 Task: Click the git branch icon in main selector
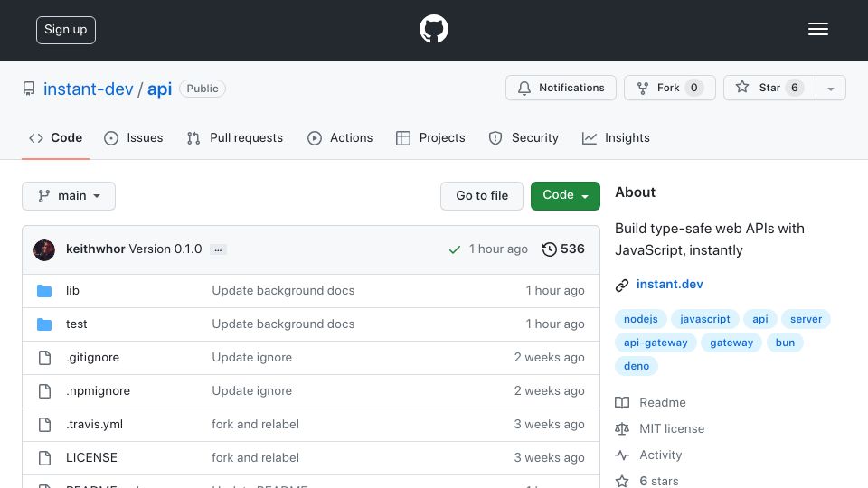(x=44, y=196)
